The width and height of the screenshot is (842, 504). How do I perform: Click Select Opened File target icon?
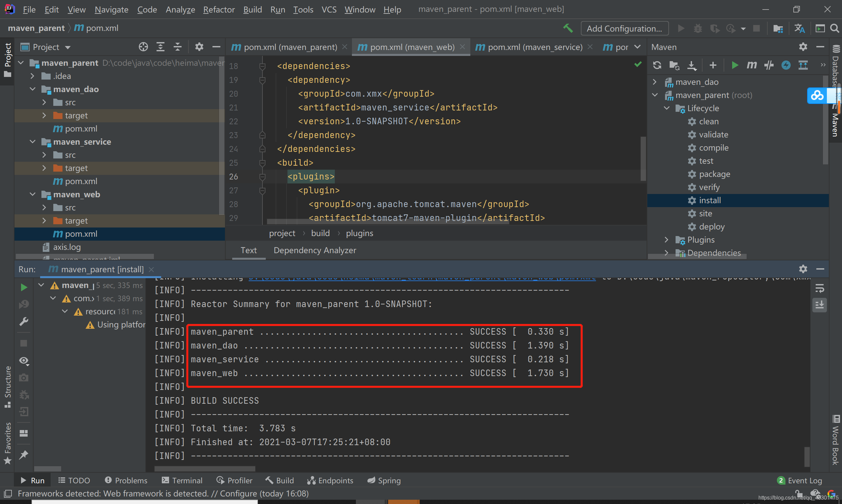tap(143, 47)
